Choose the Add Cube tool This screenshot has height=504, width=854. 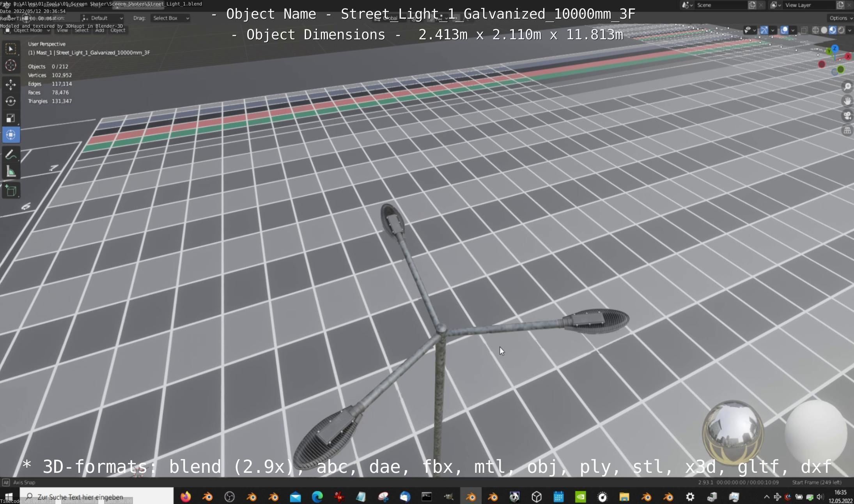[11, 191]
